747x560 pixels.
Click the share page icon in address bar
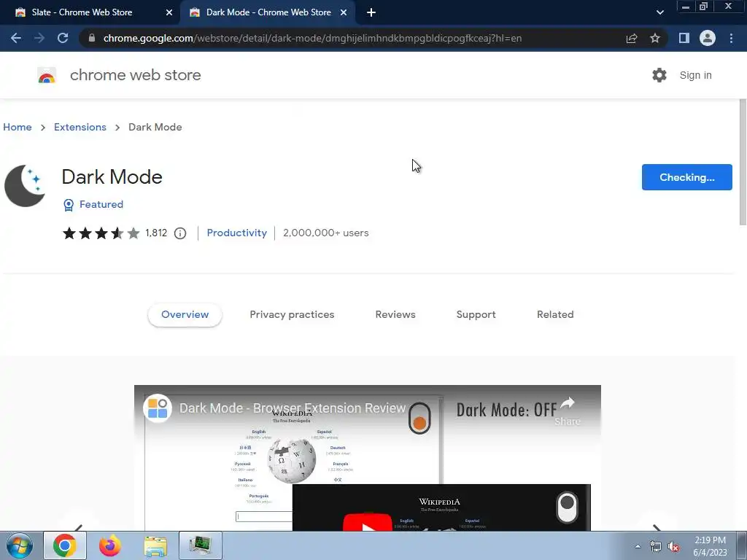(x=632, y=38)
